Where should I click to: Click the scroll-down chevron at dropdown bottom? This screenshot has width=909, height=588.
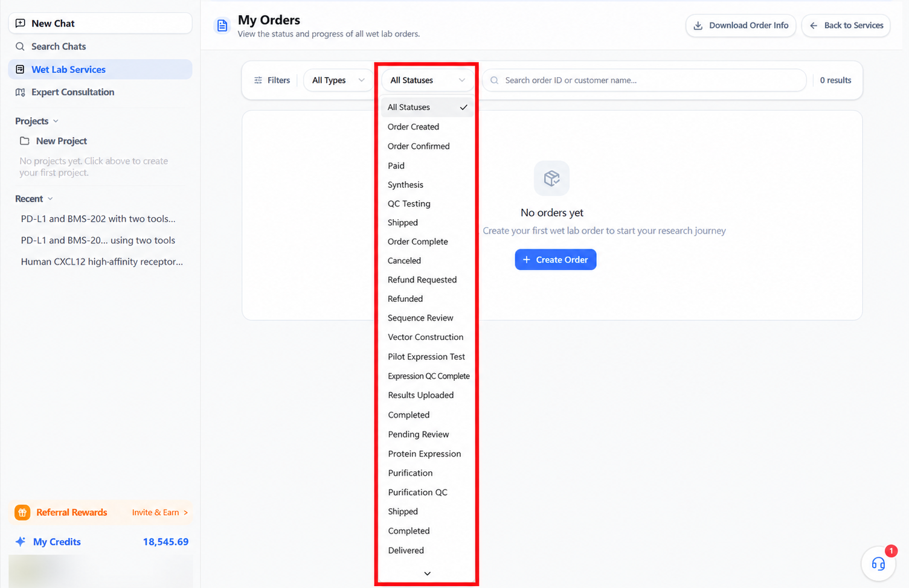[427, 574]
